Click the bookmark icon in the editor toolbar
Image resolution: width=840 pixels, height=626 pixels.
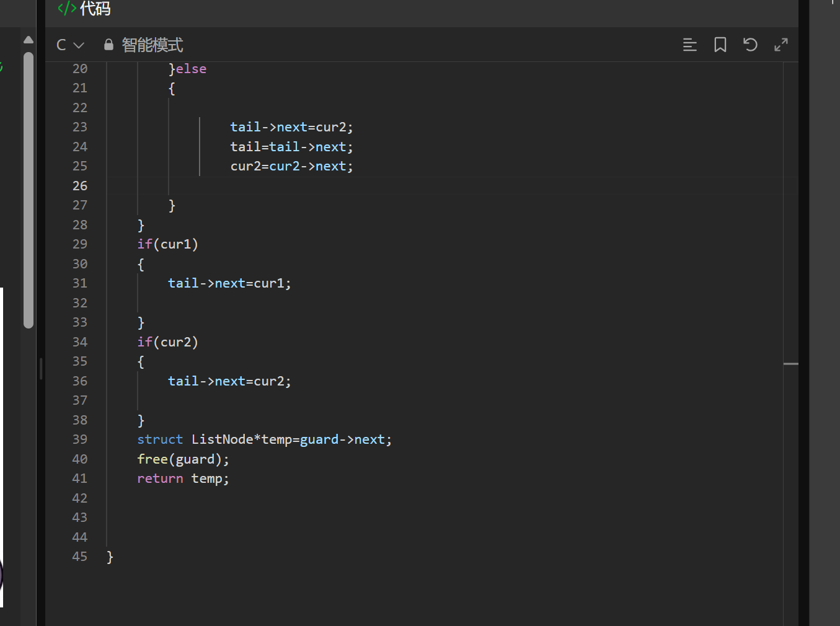point(720,45)
